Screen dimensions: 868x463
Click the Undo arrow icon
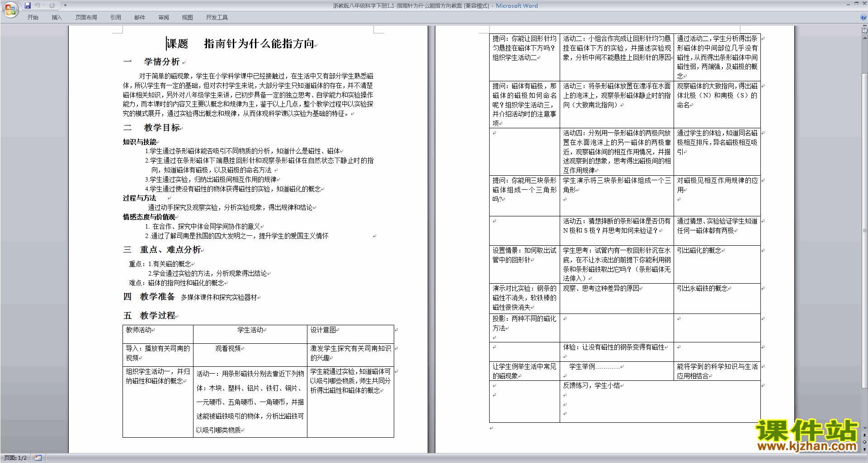point(38,5)
